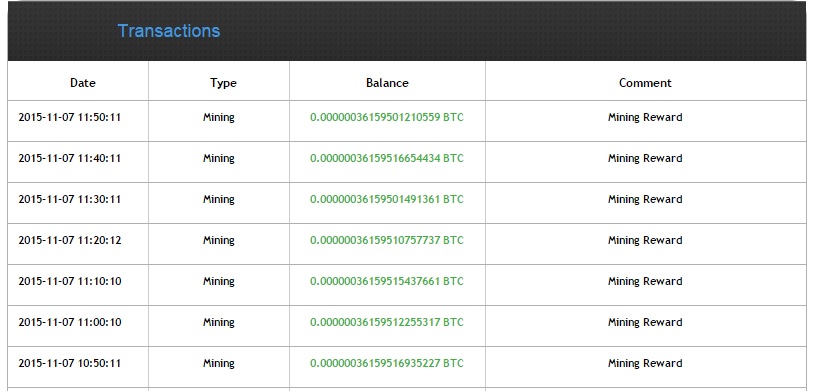Click balance 0.00000036159515437661 BTC
Viewport: 820px width, 391px height.
coord(387,281)
